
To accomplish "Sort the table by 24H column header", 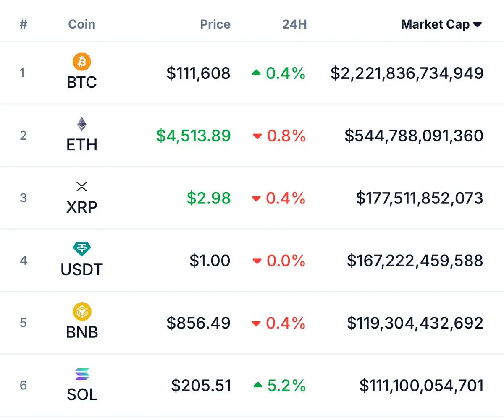I will pos(294,24).
